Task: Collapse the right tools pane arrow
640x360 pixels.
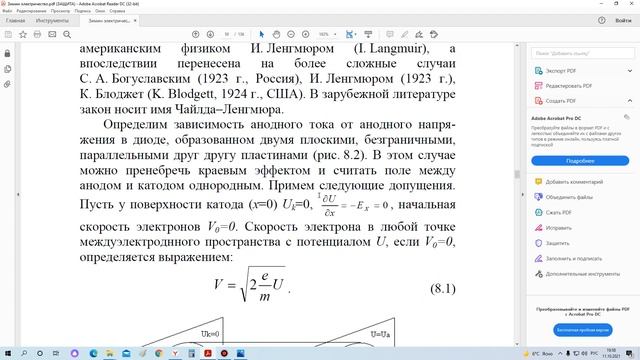Action: [x=522, y=195]
